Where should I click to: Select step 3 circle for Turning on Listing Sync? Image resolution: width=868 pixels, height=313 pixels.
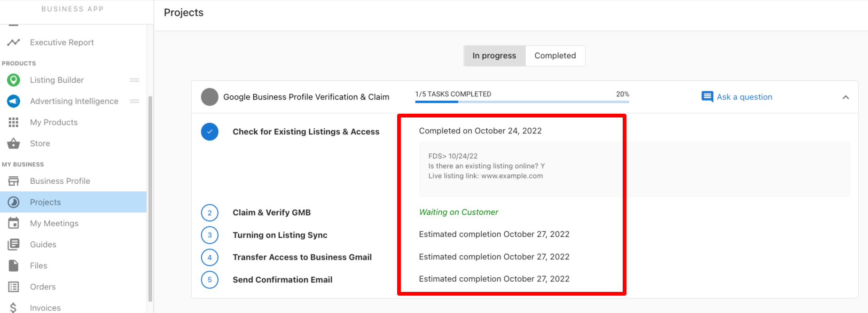210,235
